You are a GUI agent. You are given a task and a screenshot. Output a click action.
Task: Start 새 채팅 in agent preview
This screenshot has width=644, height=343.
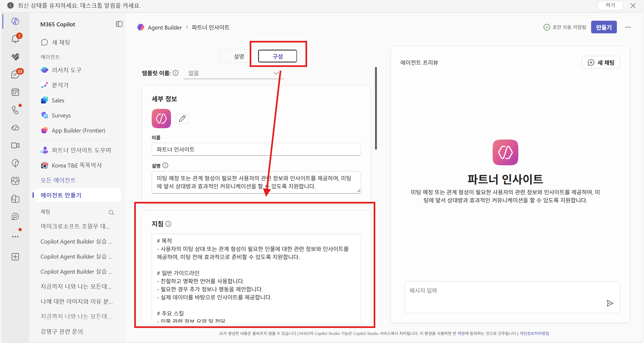click(601, 62)
